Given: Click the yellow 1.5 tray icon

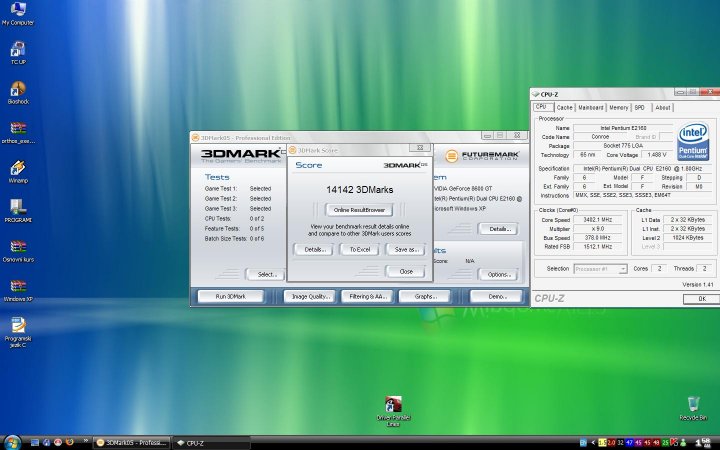Looking at the screenshot, I should tap(602, 443).
